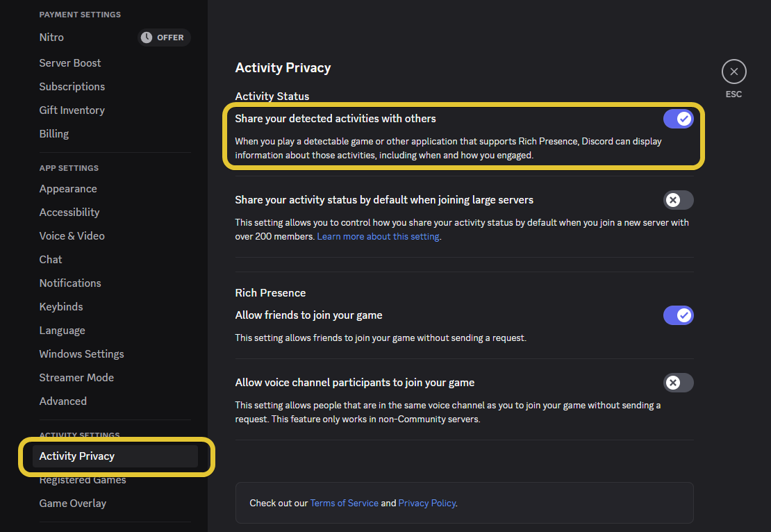
Task: Select Chat settings
Action: tap(51, 260)
